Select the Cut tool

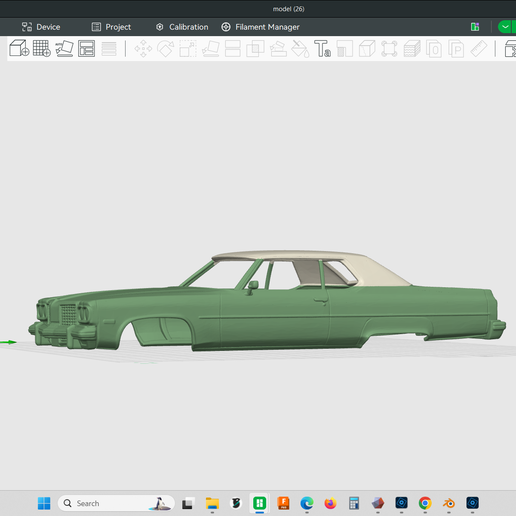click(233, 49)
